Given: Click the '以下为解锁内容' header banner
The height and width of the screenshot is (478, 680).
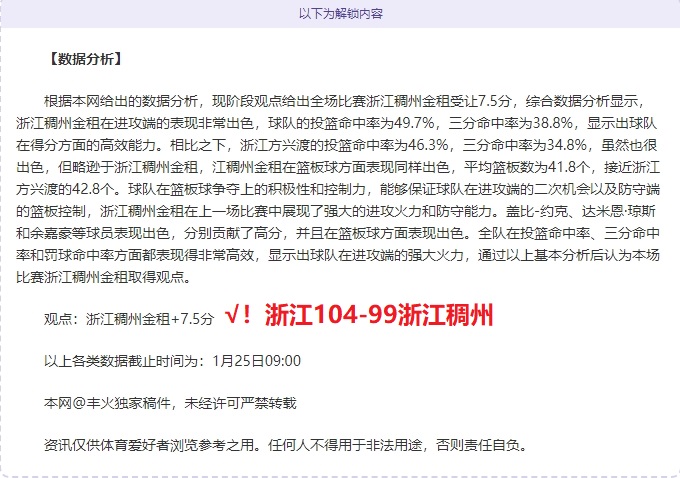Looking at the screenshot, I should click(340, 13).
